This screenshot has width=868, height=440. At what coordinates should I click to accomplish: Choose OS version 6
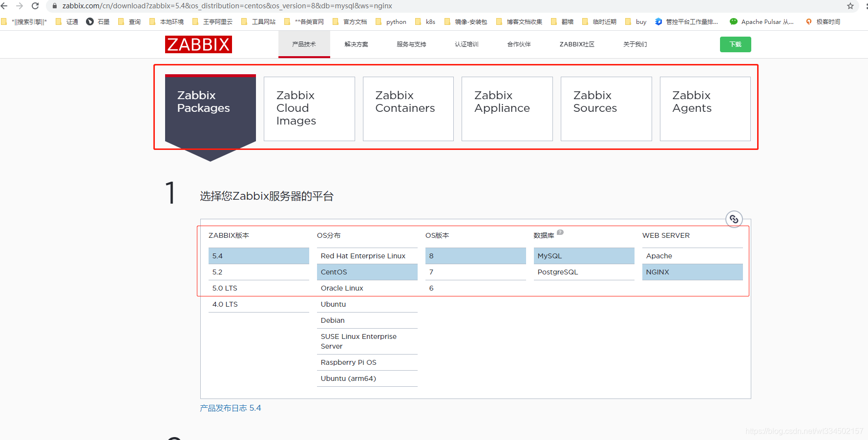pyautogui.click(x=476, y=288)
